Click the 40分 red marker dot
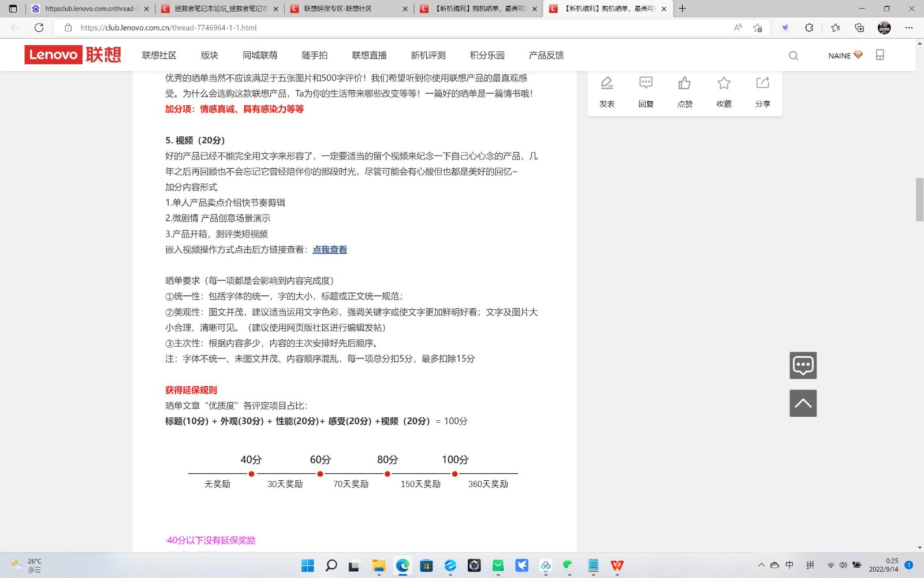Screen dimensions: 924x578 (x=251, y=474)
